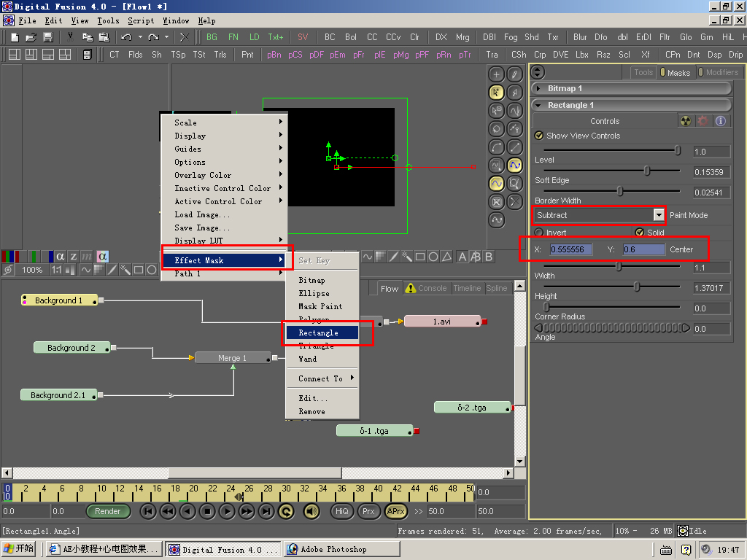Click the 100% viewer zoom button
Viewport: 747px width, 560px height.
[32, 270]
